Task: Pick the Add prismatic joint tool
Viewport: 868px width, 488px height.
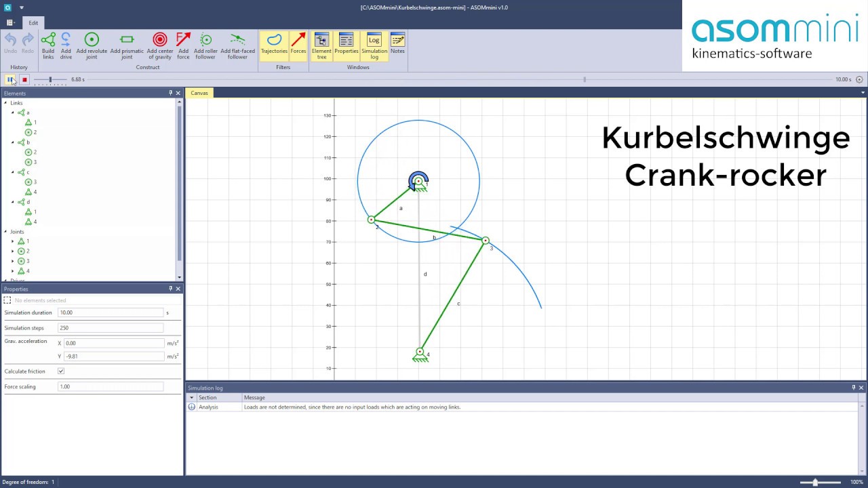Action: (127, 46)
